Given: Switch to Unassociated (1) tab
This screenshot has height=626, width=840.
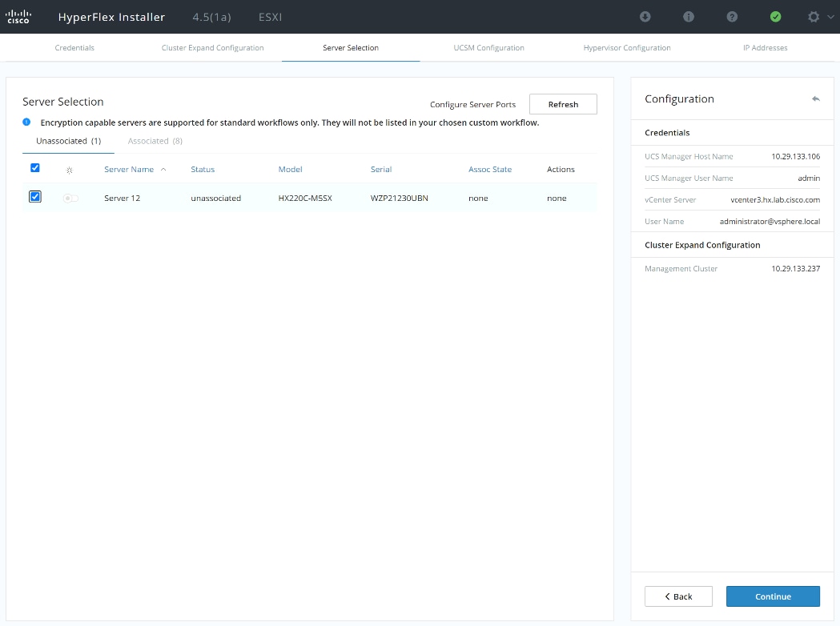Looking at the screenshot, I should (69, 141).
